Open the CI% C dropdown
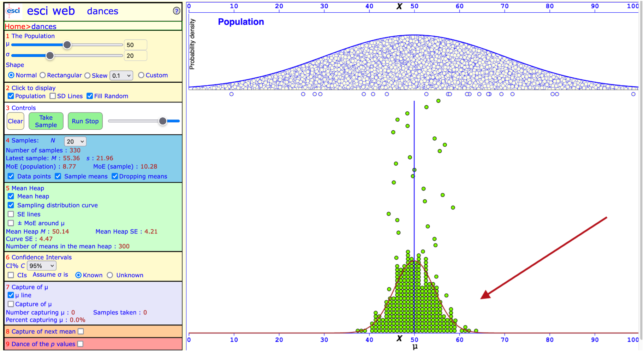The width and height of the screenshot is (644, 353). [x=42, y=266]
